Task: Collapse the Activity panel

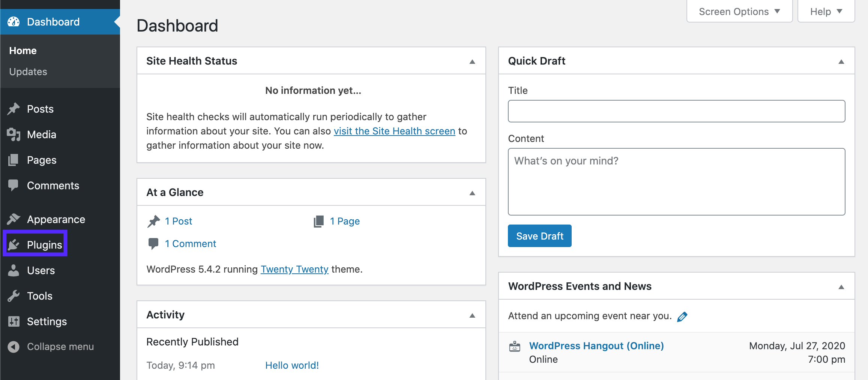Action: [x=472, y=315]
